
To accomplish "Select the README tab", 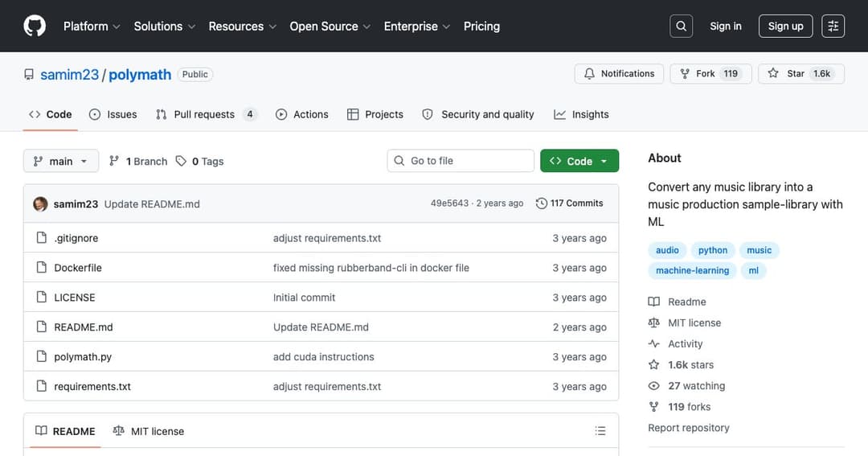I will pyautogui.click(x=65, y=431).
